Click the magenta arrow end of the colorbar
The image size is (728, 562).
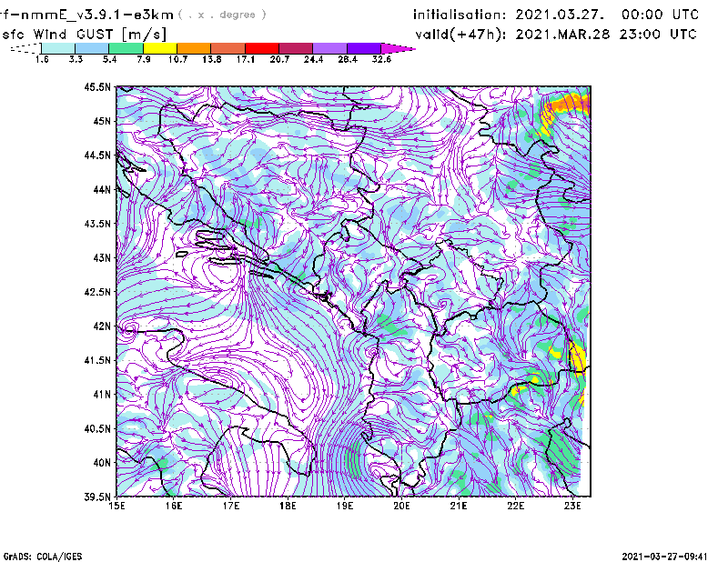pyautogui.click(x=398, y=48)
